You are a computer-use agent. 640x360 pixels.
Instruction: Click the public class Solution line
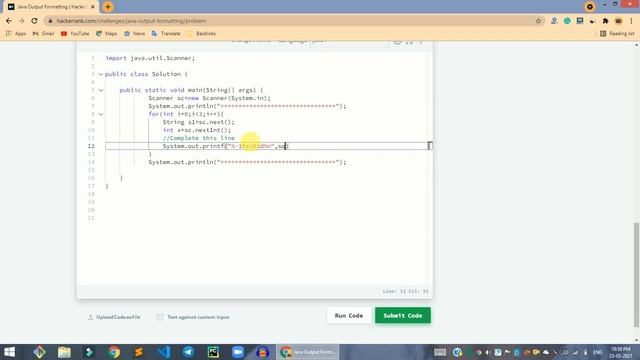[x=146, y=74]
